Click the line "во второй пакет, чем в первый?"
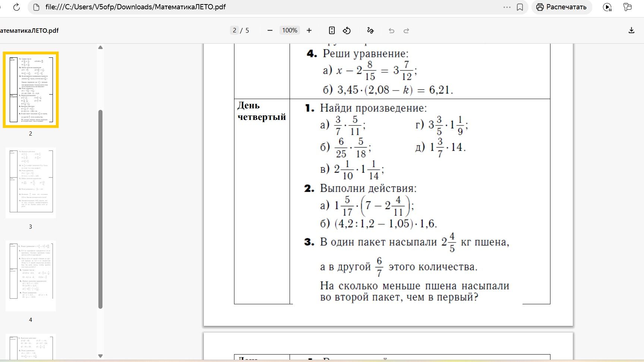Viewport: 644px width, 362px height. tap(399, 297)
